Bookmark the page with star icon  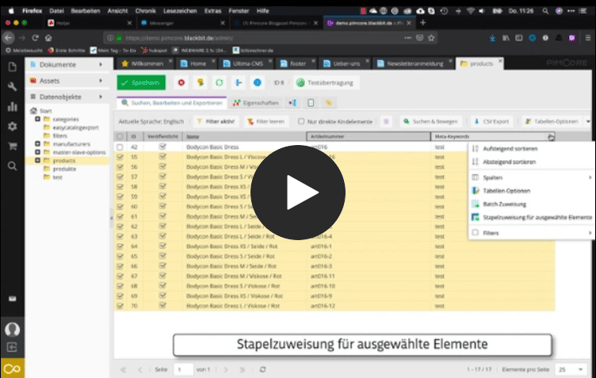[431, 38]
